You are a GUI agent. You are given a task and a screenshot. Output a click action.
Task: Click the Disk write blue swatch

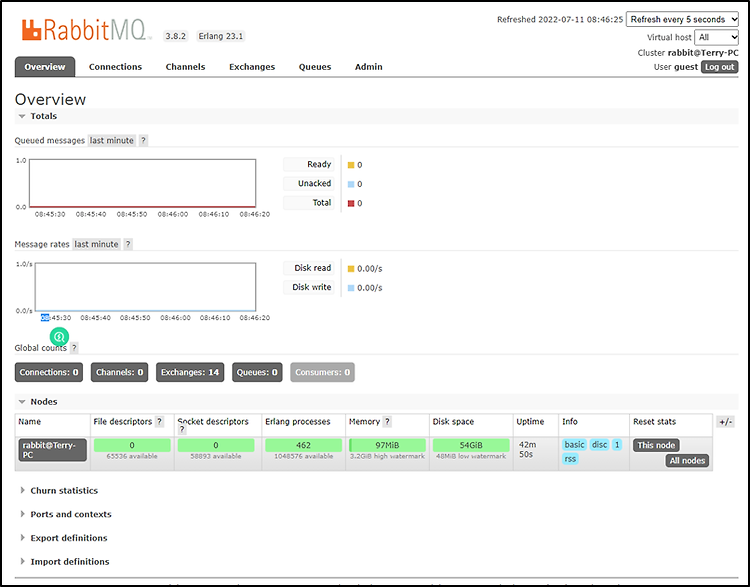click(351, 288)
